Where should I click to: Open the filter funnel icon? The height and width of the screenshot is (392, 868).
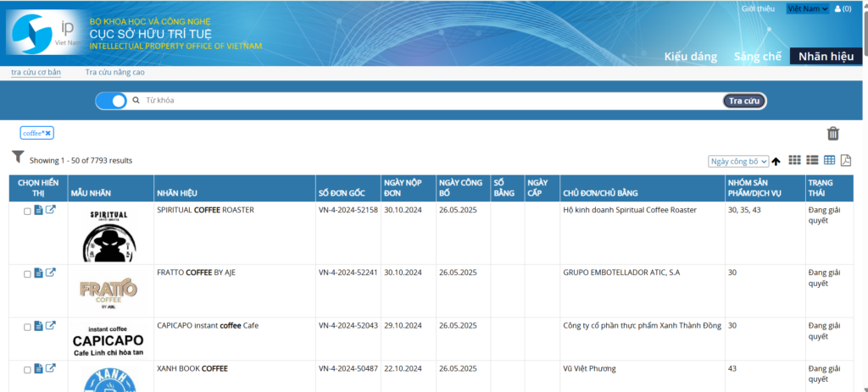pos(18,157)
